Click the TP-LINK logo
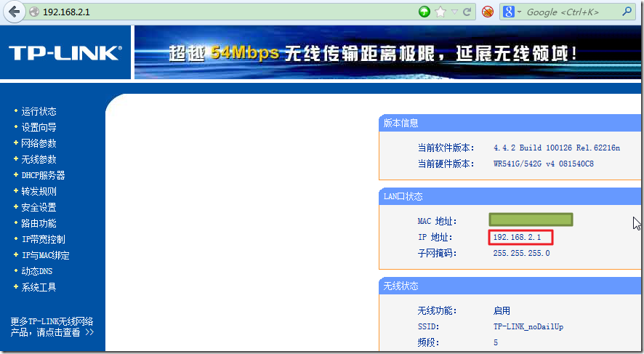Screen dimensions: 644x354 coord(65,53)
